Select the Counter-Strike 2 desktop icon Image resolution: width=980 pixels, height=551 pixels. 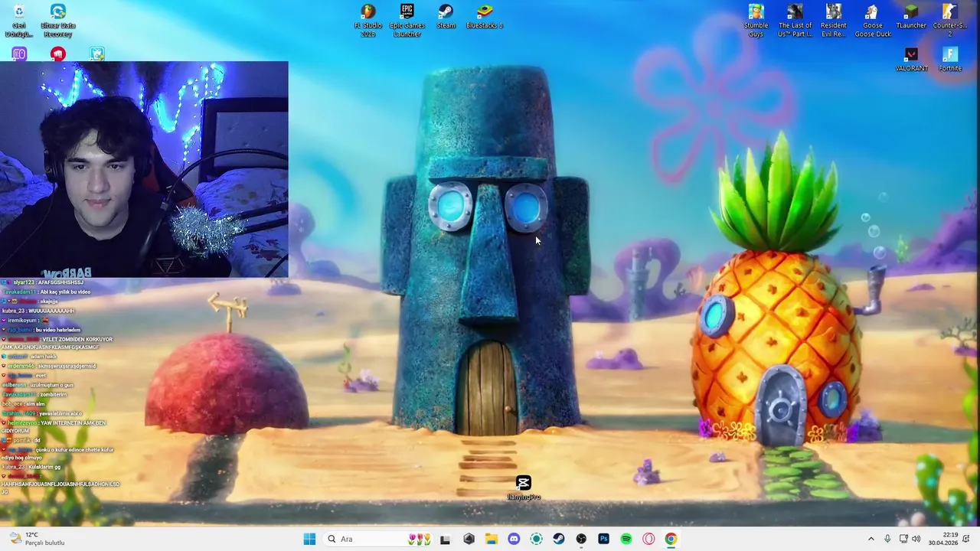(x=949, y=20)
